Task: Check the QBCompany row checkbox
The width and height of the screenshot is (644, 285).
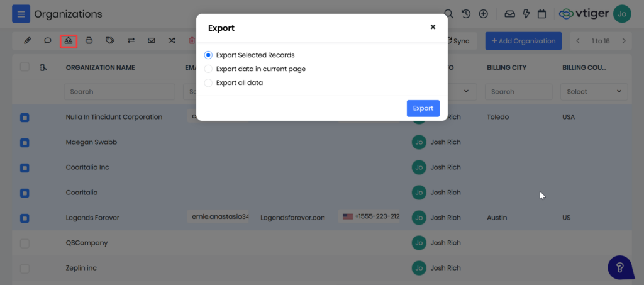Action: pyautogui.click(x=25, y=243)
